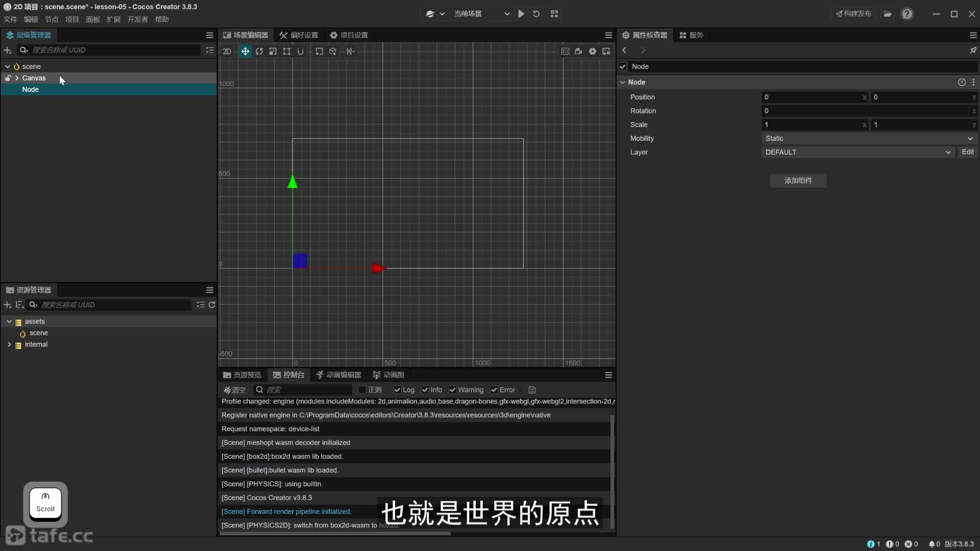This screenshot has width=980, height=551.
Task: Open the help question mark icon
Action: (x=907, y=14)
